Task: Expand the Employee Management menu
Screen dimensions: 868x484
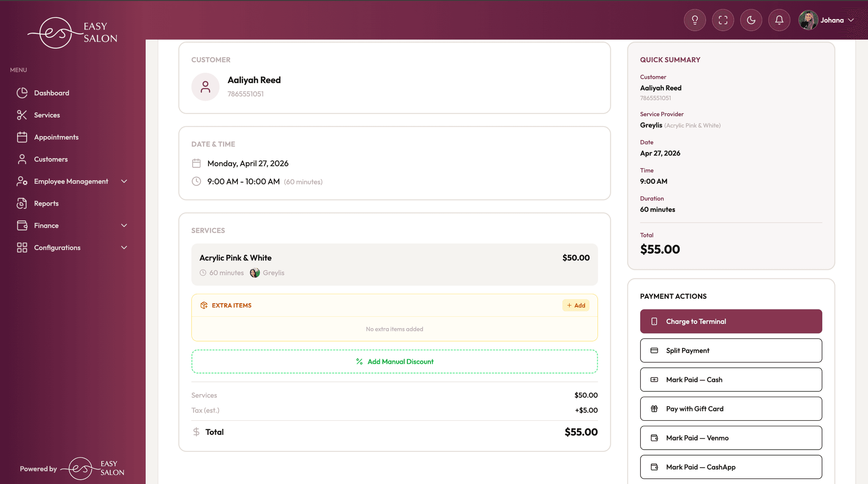Action: [71, 181]
